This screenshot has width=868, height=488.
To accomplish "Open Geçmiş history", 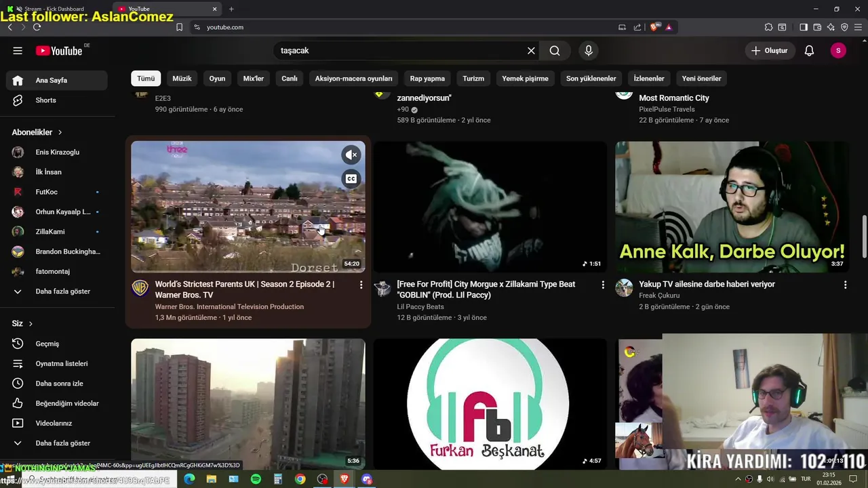I will pyautogui.click(x=57, y=344).
